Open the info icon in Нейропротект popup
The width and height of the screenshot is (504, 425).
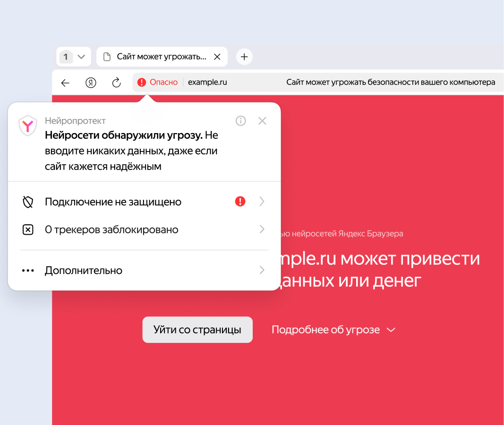(241, 121)
